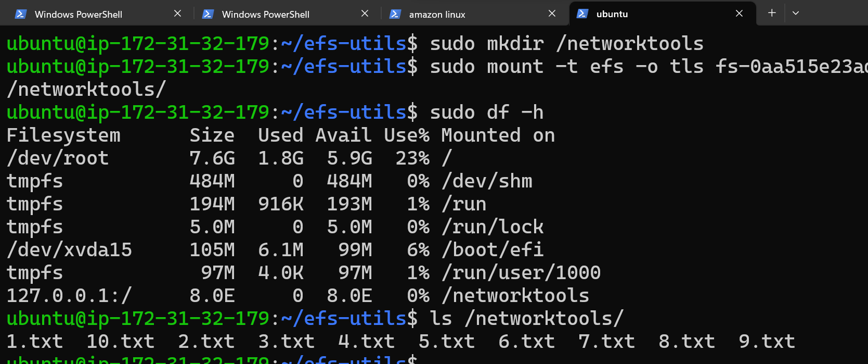
Task: Click the "/run/lock" mount point
Action: point(493,227)
